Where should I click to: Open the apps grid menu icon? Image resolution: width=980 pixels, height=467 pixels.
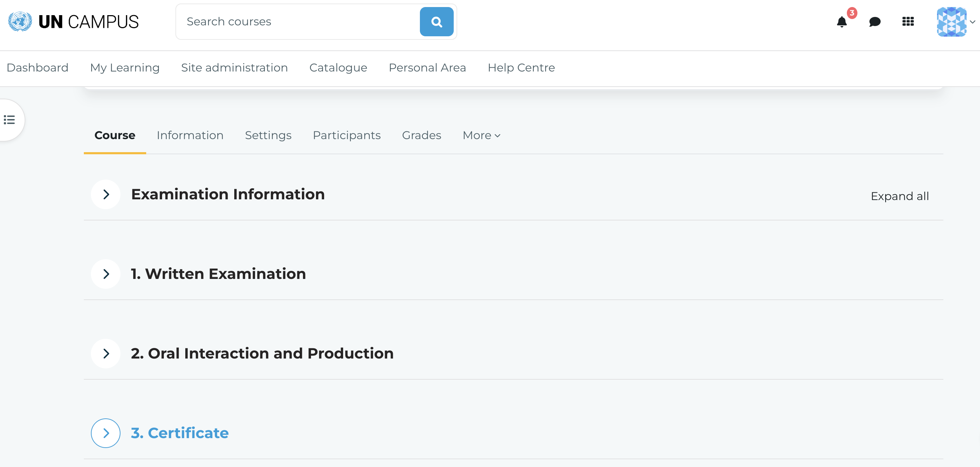[x=908, y=22]
